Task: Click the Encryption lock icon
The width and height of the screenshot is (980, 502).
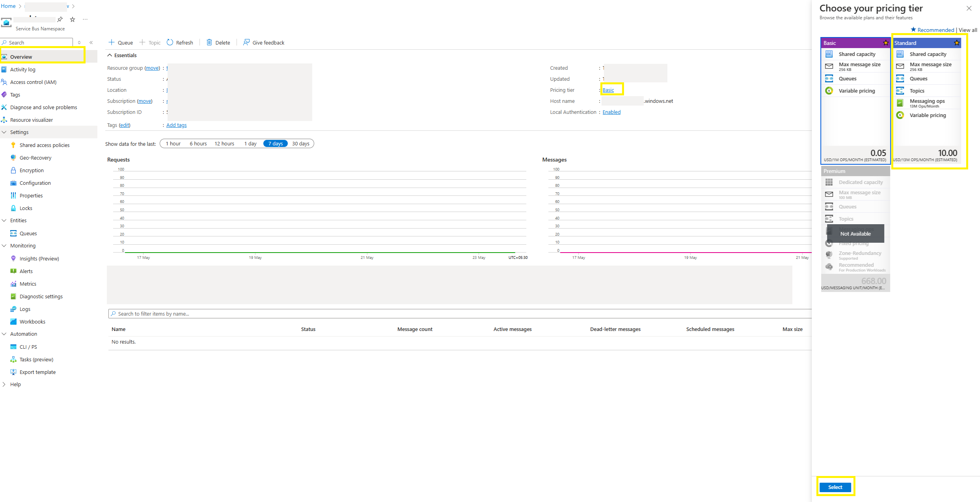Action: [13, 170]
